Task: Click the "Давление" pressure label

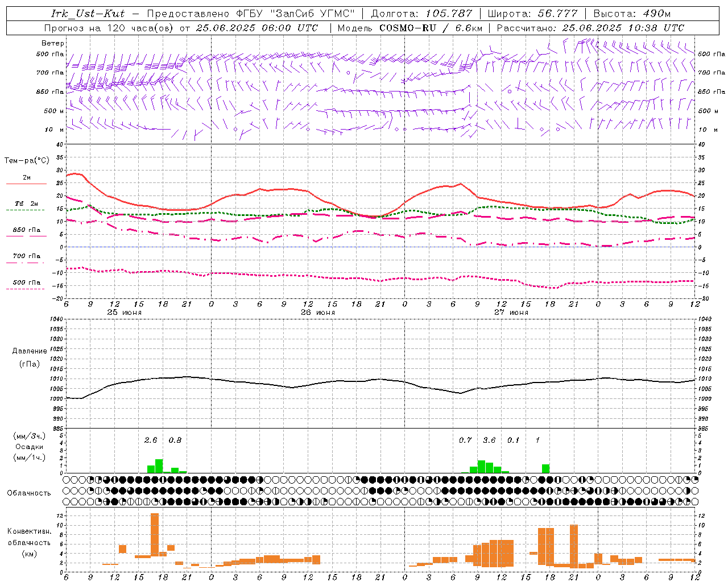Action: point(30,351)
